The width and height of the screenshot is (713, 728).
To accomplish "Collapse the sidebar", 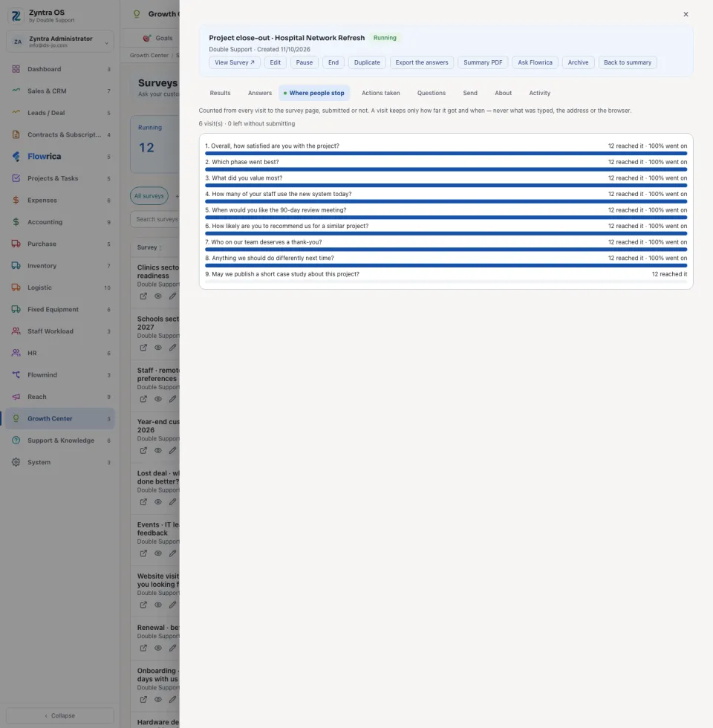I will tap(60, 715).
